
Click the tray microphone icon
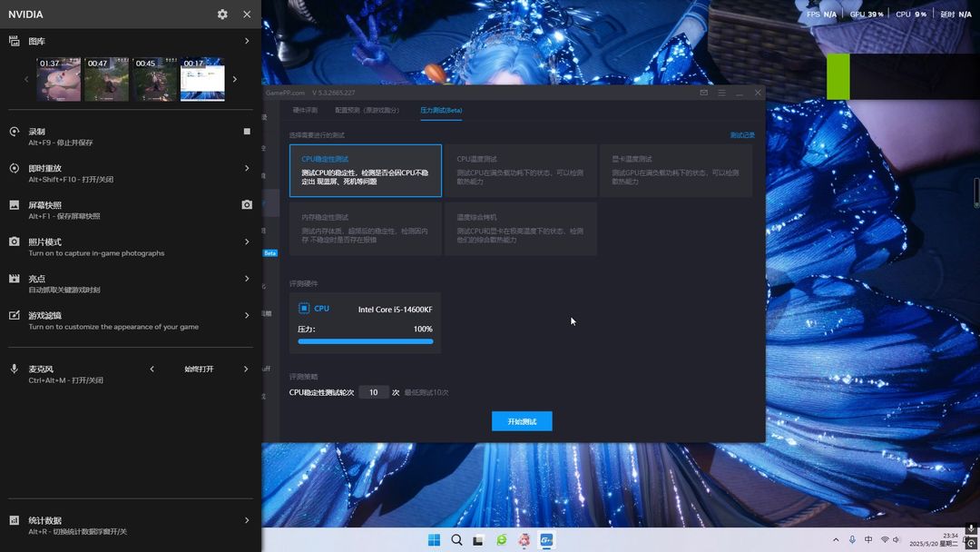(852, 539)
